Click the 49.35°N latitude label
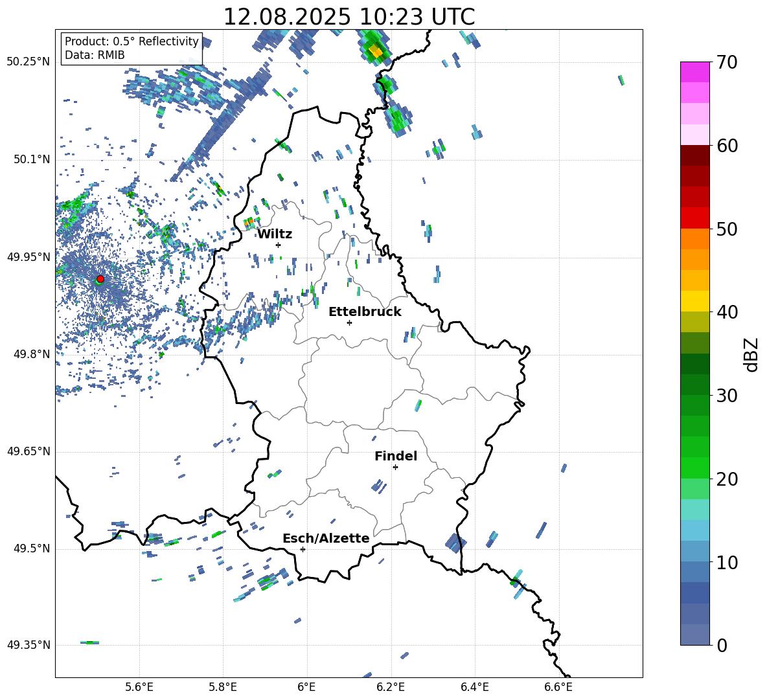767x700 pixels. coord(29,645)
